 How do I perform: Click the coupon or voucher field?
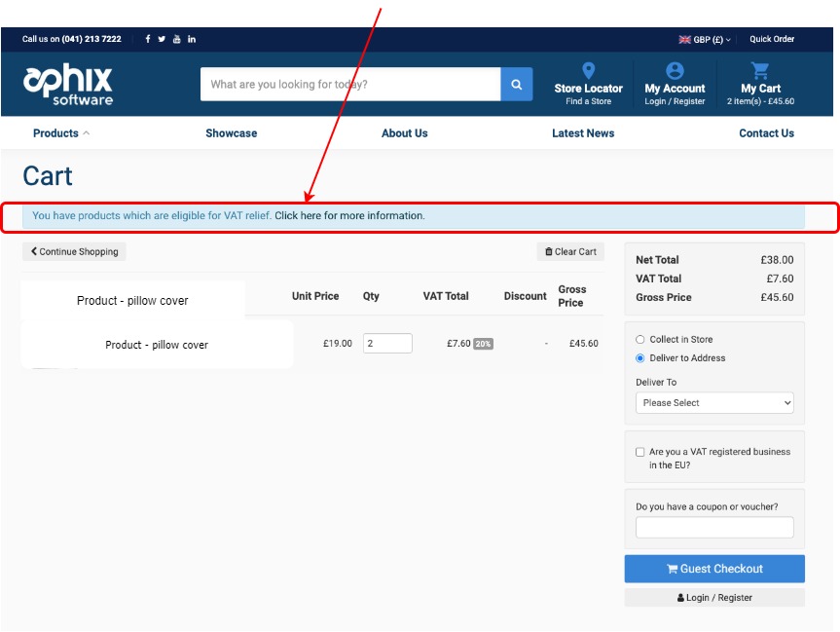tap(714, 528)
